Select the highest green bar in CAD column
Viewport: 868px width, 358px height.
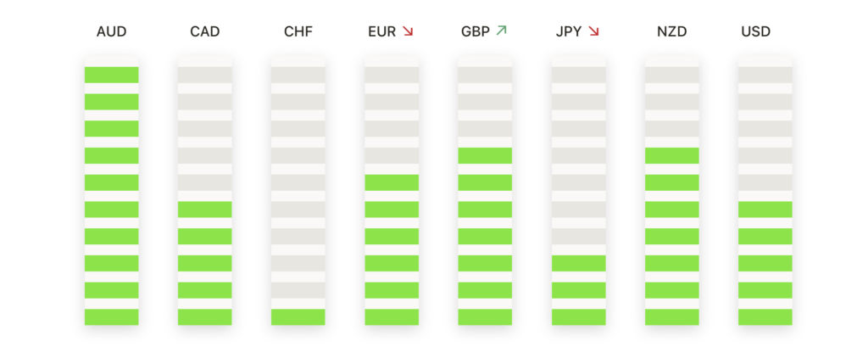(205, 210)
